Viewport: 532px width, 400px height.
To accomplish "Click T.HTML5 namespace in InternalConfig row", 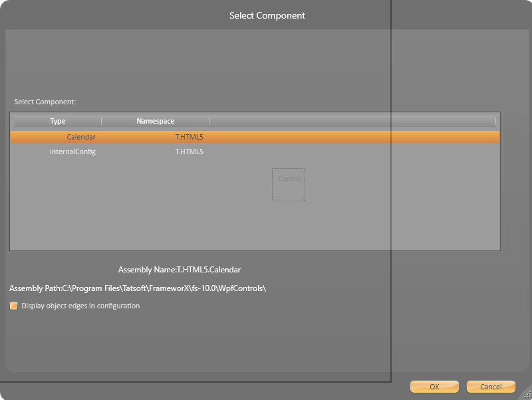I will [189, 151].
